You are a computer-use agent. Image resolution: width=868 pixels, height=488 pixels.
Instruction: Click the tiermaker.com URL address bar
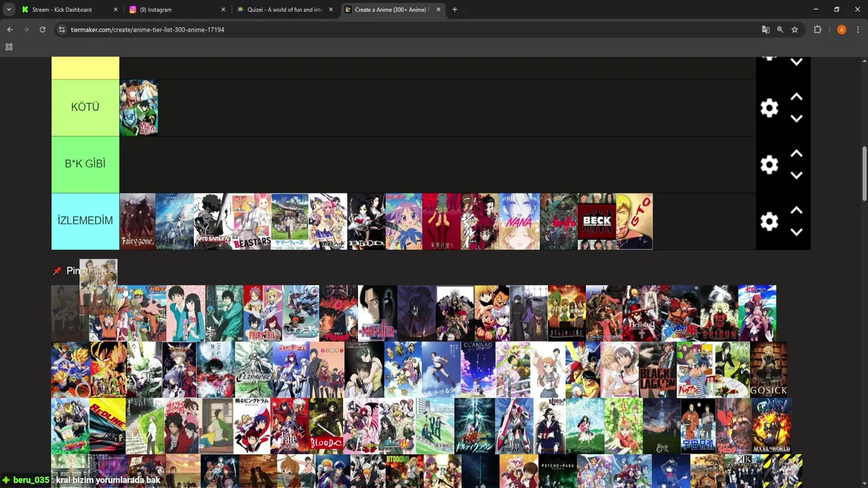point(407,30)
